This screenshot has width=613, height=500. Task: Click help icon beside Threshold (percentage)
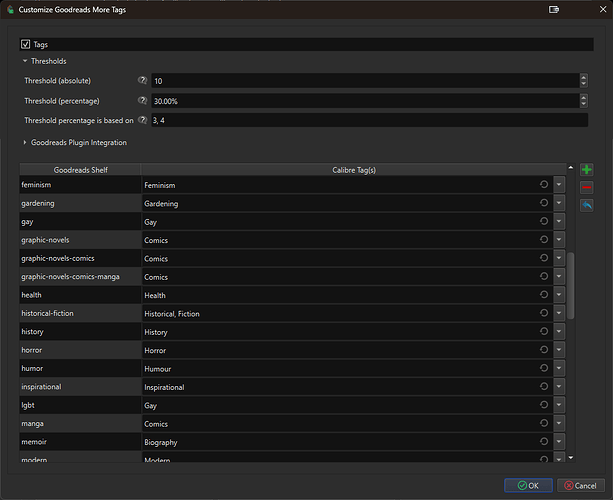point(142,100)
